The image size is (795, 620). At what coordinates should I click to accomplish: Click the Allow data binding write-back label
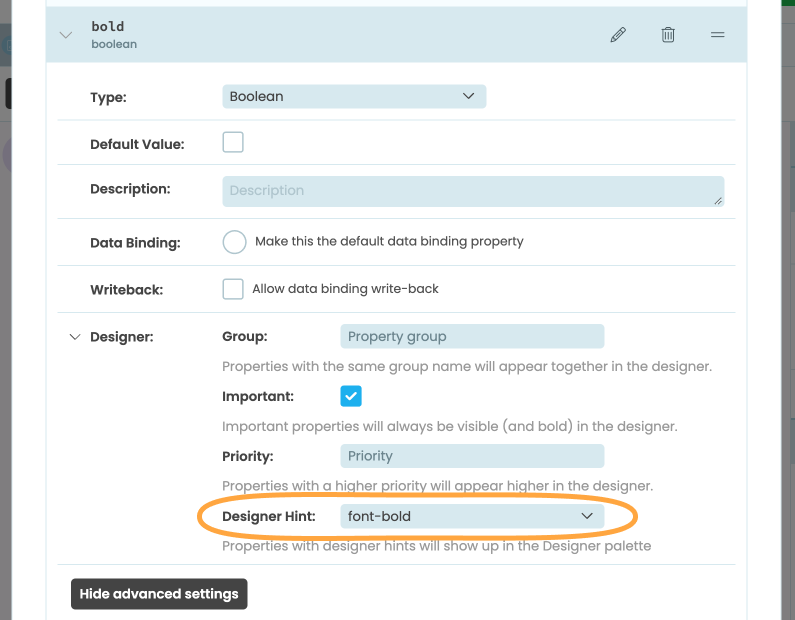(345, 289)
